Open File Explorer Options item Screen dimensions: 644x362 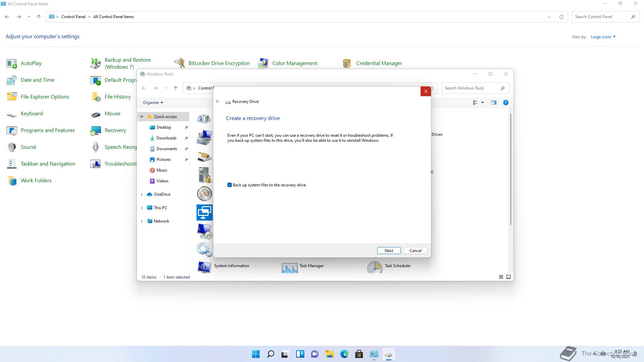tap(38, 97)
